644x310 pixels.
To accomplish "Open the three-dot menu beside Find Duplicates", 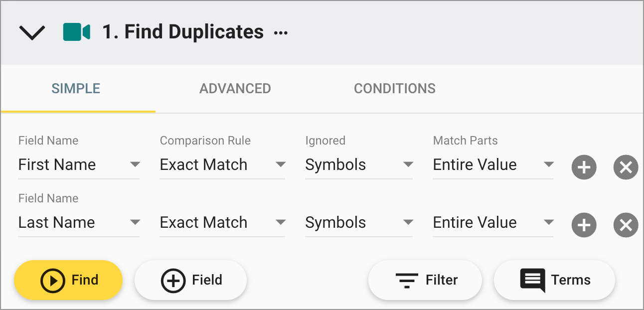I will tap(281, 33).
